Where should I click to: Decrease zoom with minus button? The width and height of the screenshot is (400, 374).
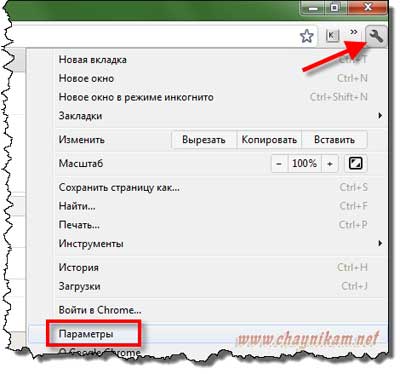(279, 163)
